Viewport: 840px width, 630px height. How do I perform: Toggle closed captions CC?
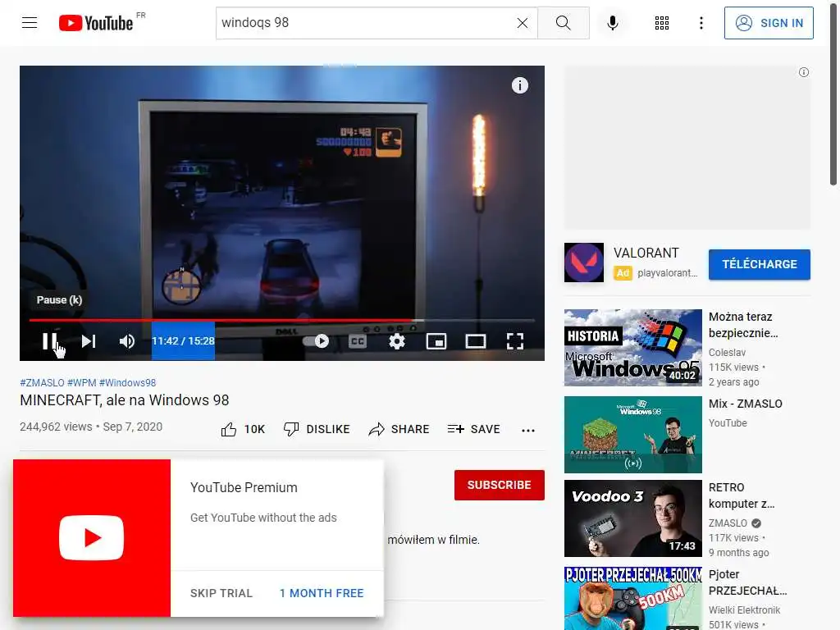[358, 341]
